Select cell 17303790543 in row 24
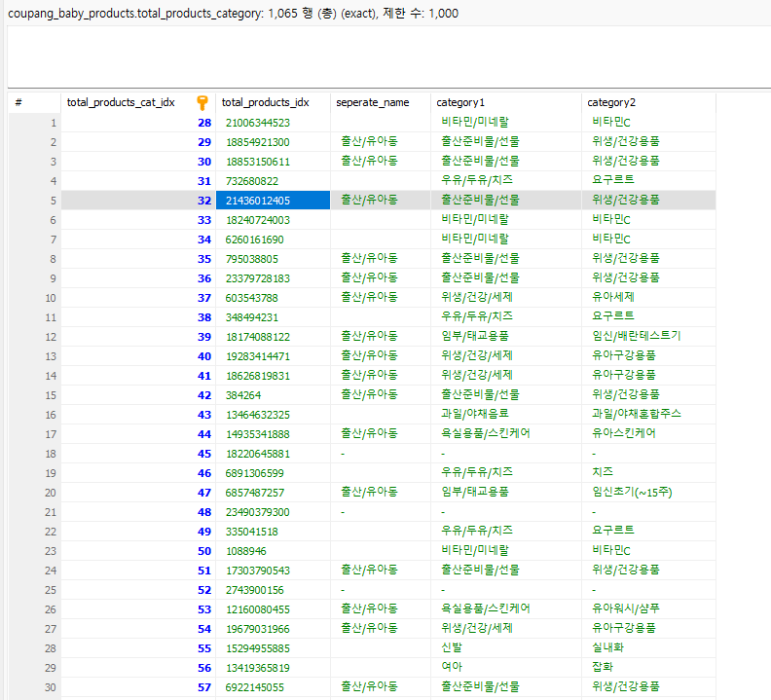771x700 pixels. point(273,571)
